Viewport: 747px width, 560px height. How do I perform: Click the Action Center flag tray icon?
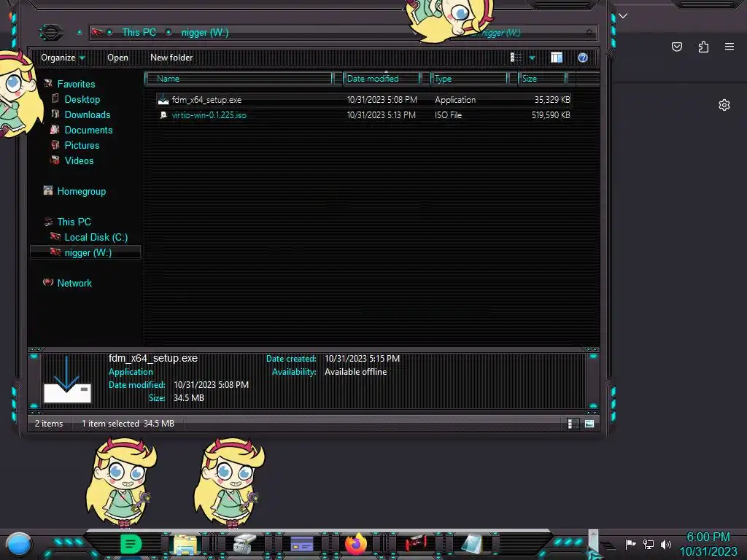pyautogui.click(x=631, y=544)
